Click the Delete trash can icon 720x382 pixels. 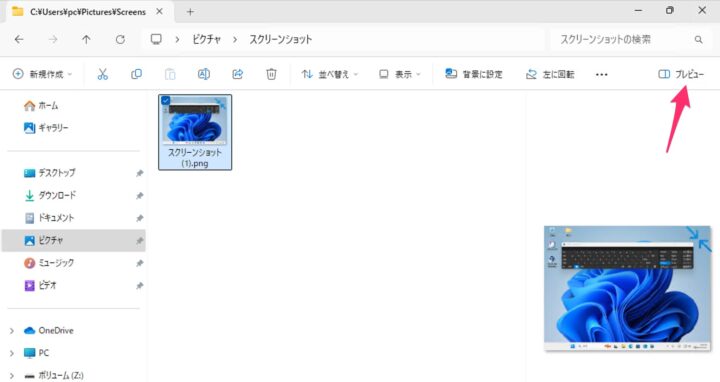(x=271, y=74)
